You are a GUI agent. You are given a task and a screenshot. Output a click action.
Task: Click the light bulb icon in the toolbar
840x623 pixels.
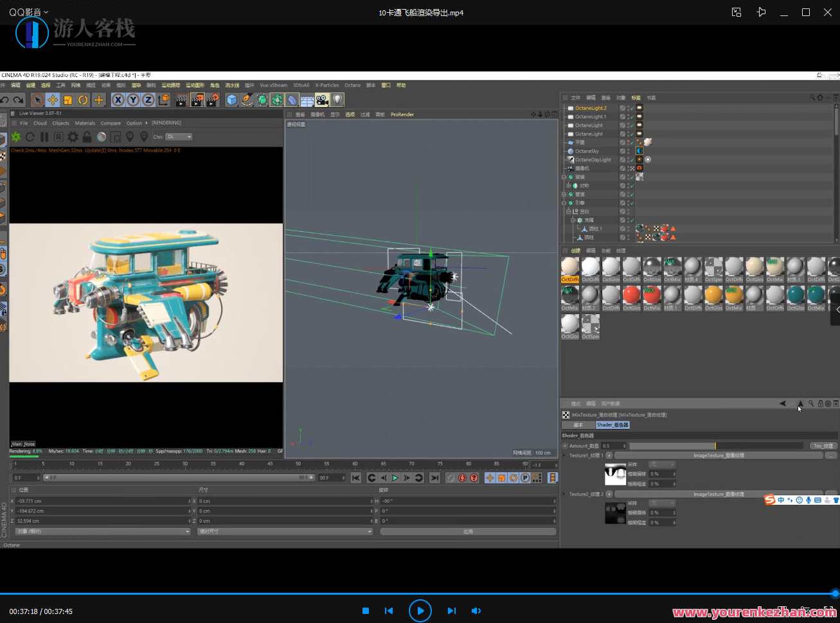pyautogui.click(x=337, y=100)
